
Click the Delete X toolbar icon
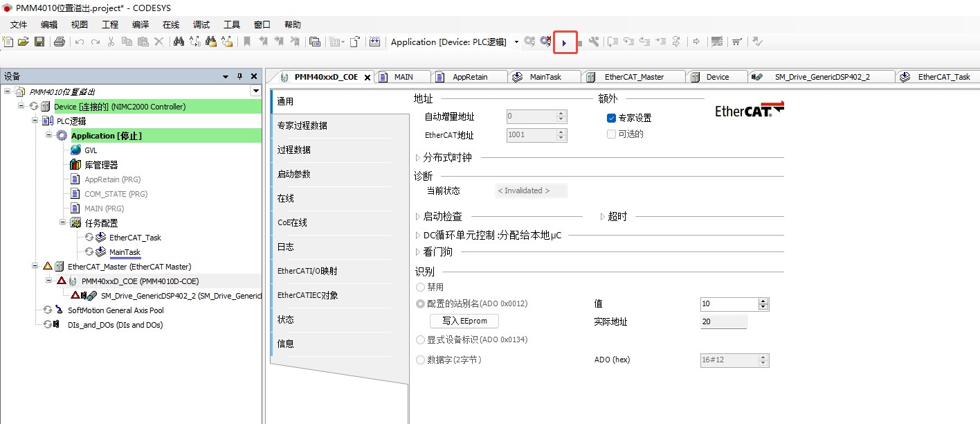(x=158, y=42)
